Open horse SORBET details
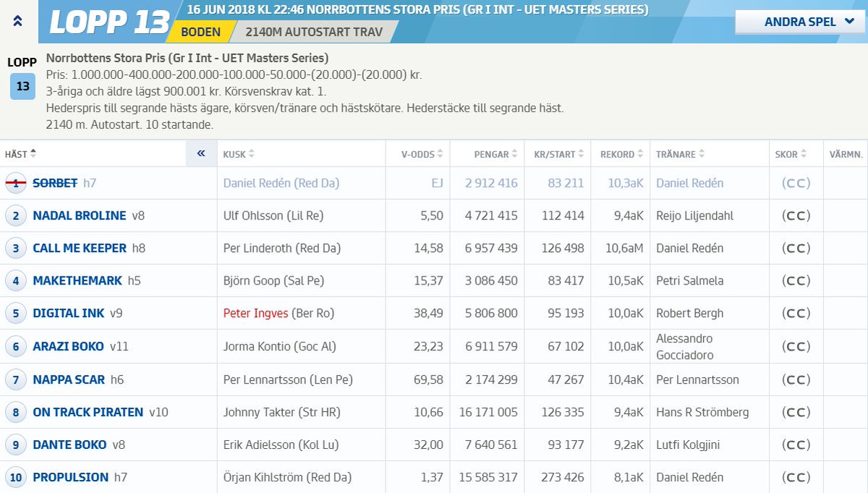 (55, 183)
